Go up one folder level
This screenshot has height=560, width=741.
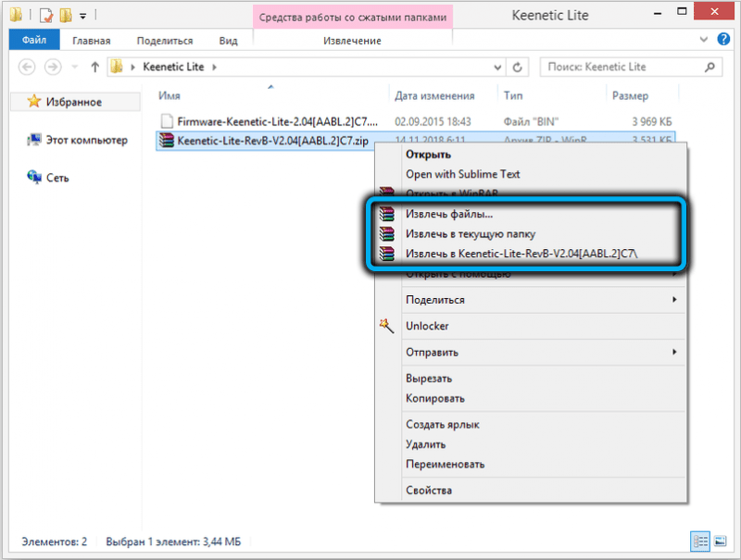[x=95, y=67]
